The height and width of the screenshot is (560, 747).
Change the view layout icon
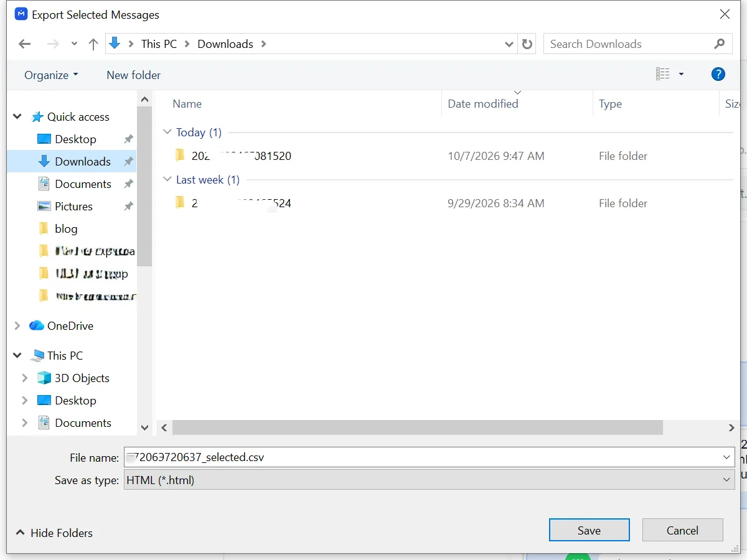[663, 74]
